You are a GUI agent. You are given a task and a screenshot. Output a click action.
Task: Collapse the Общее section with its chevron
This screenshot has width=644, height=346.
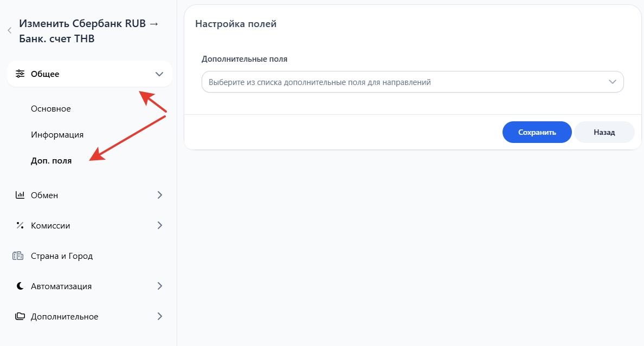(159, 74)
